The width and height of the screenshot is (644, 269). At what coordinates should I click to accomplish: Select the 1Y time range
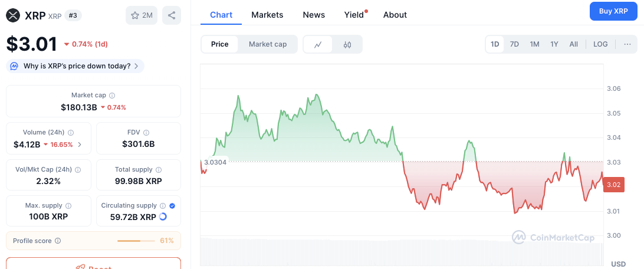tap(554, 44)
